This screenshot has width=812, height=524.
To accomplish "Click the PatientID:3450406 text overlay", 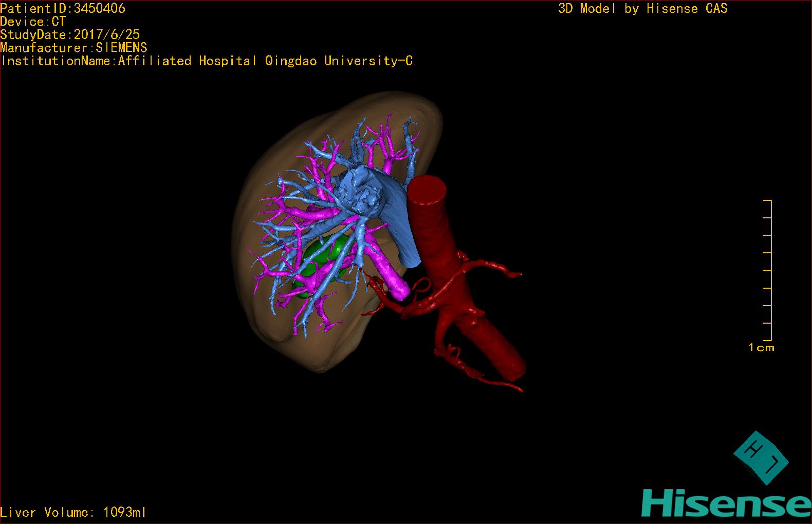I will [x=63, y=8].
